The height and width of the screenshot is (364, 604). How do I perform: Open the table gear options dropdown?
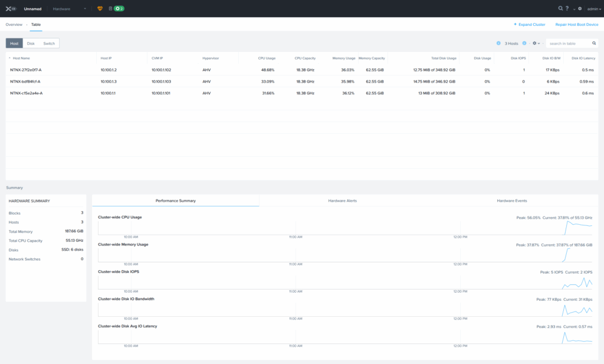tap(536, 43)
